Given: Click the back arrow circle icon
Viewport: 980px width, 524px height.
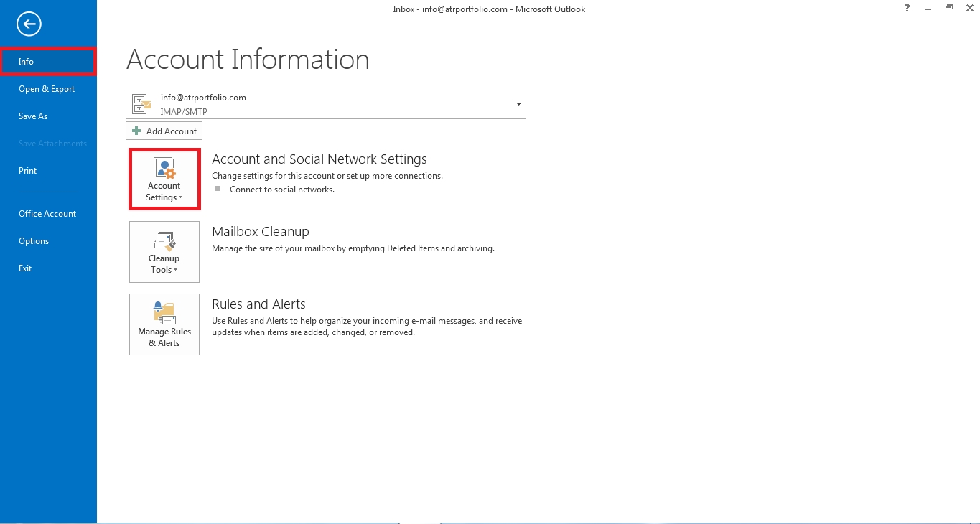Looking at the screenshot, I should point(29,25).
